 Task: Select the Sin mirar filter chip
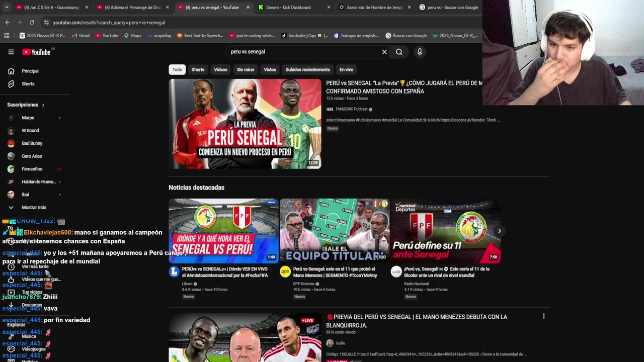tap(246, 69)
